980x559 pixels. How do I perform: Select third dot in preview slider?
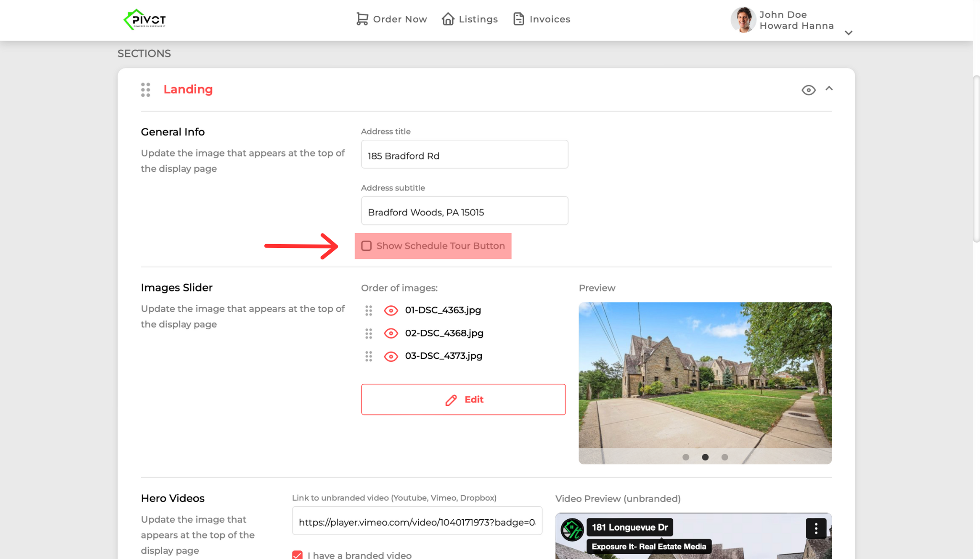click(x=724, y=457)
